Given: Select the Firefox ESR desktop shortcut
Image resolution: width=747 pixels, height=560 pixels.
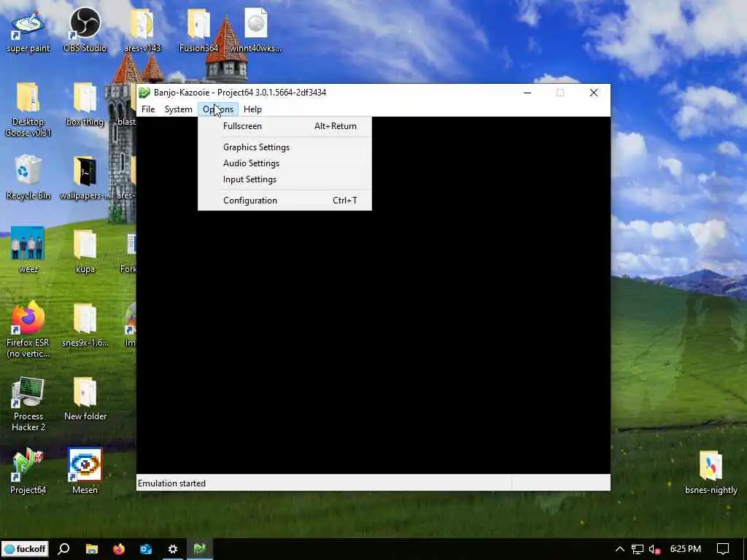Looking at the screenshot, I should point(28,330).
